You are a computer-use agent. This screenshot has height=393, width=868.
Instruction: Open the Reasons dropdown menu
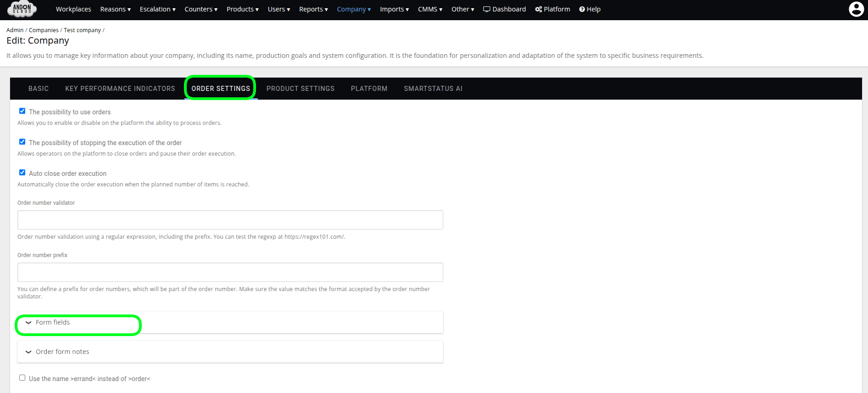click(115, 9)
